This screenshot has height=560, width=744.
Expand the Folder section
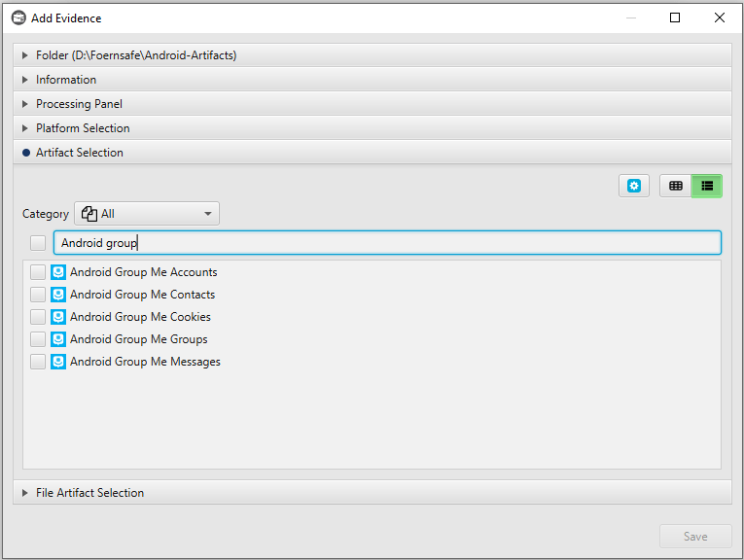372,55
